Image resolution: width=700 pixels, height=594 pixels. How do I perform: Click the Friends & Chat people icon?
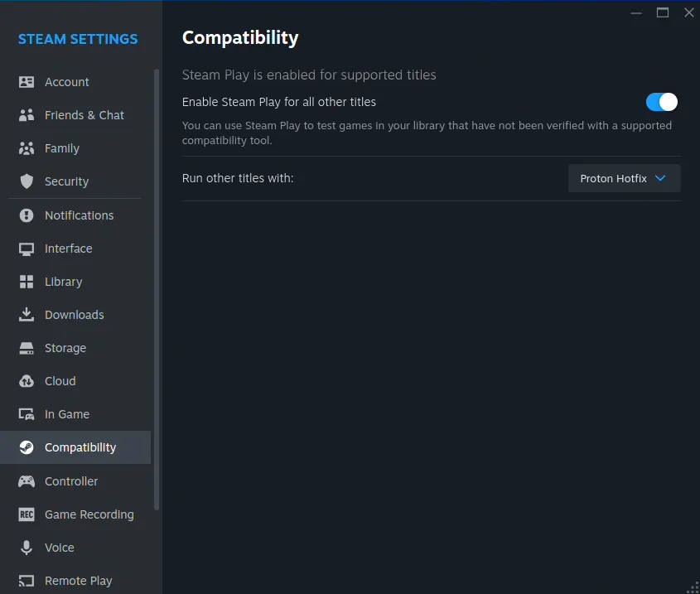pyautogui.click(x=27, y=115)
